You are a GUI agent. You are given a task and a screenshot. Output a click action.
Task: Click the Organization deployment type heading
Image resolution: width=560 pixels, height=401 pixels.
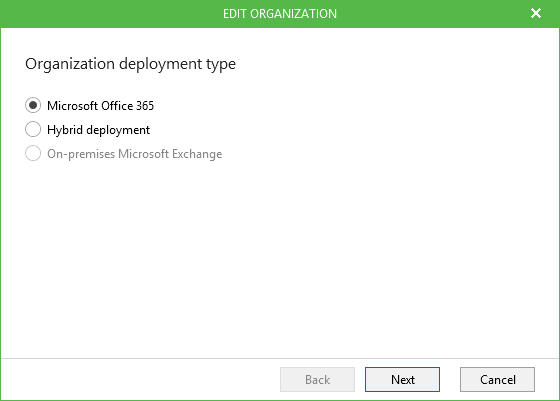coord(130,64)
